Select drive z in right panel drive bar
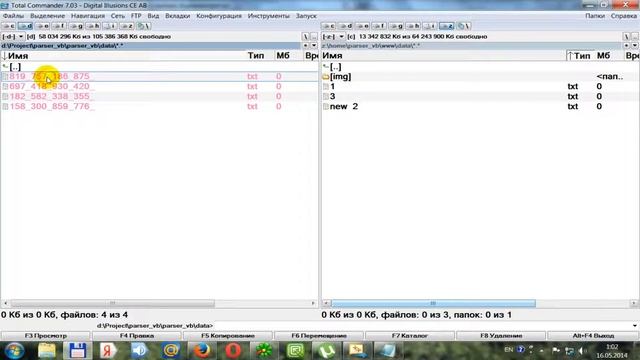Image resolution: width=640 pixels, height=360 pixels. pos(447,26)
